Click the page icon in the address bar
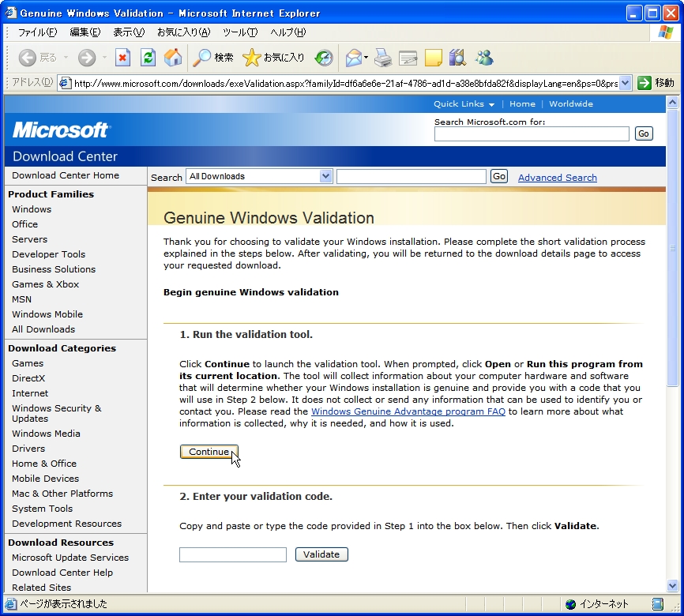The width and height of the screenshot is (684, 616). [65, 83]
